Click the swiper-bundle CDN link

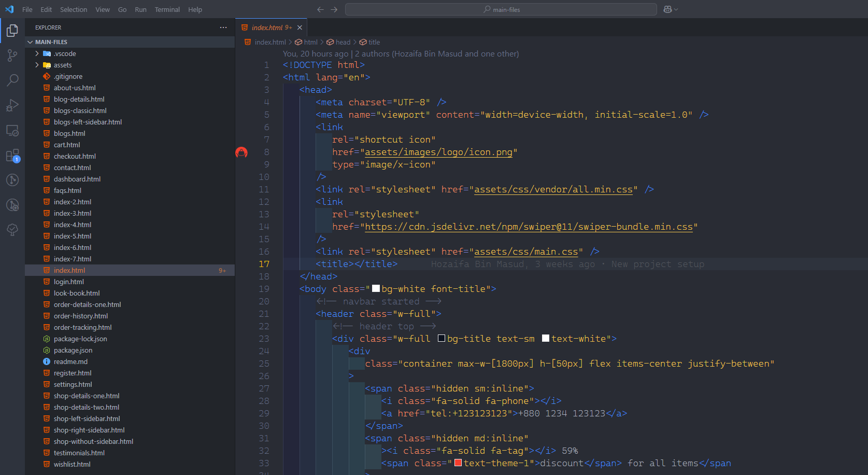[x=529, y=227]
